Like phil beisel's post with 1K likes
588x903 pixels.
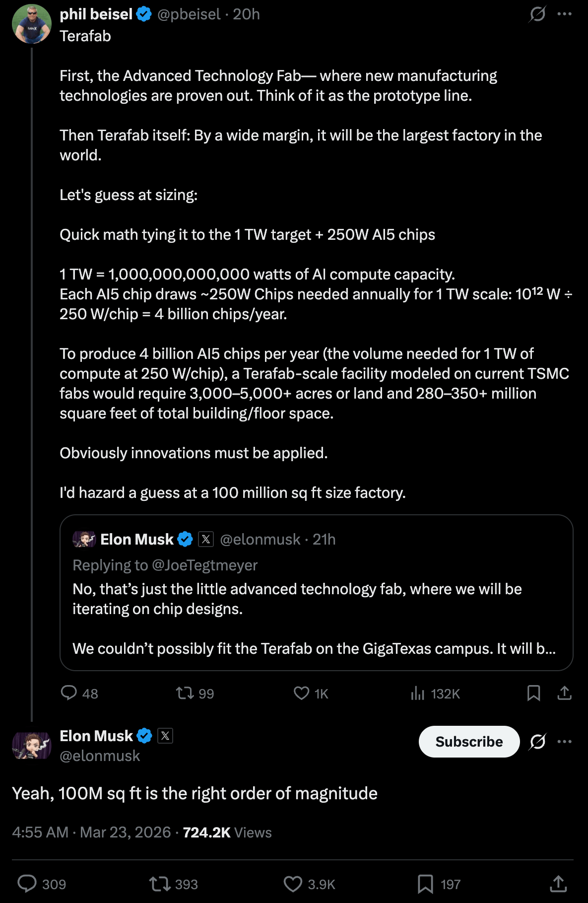click(301, 693)
